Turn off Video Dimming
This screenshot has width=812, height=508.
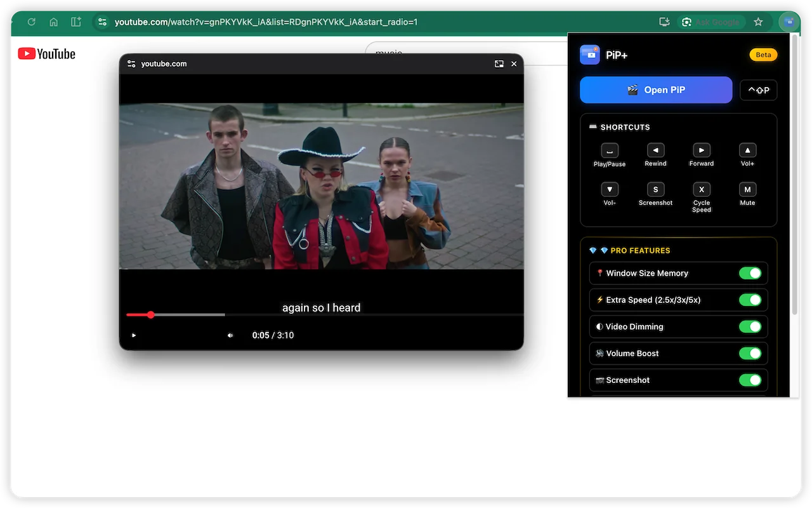(751, 326)
